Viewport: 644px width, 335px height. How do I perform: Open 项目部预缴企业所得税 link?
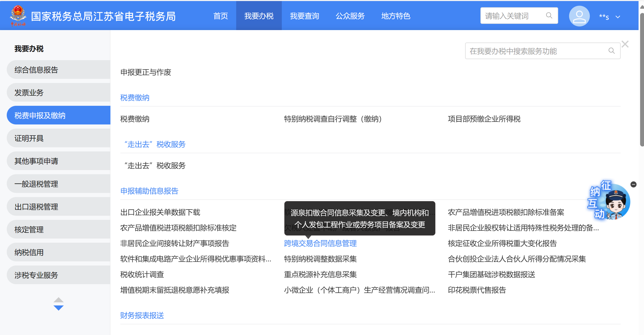(x=484, y=119)
